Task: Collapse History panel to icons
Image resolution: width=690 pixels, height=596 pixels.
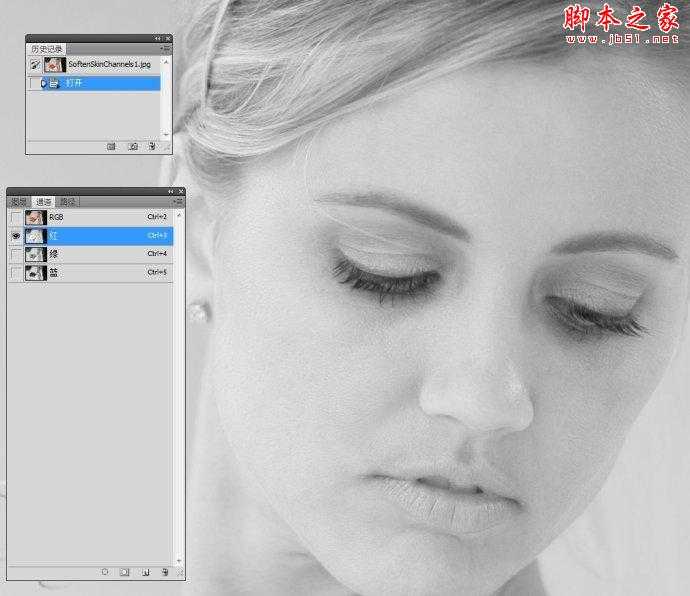Action: click(158, 39)
